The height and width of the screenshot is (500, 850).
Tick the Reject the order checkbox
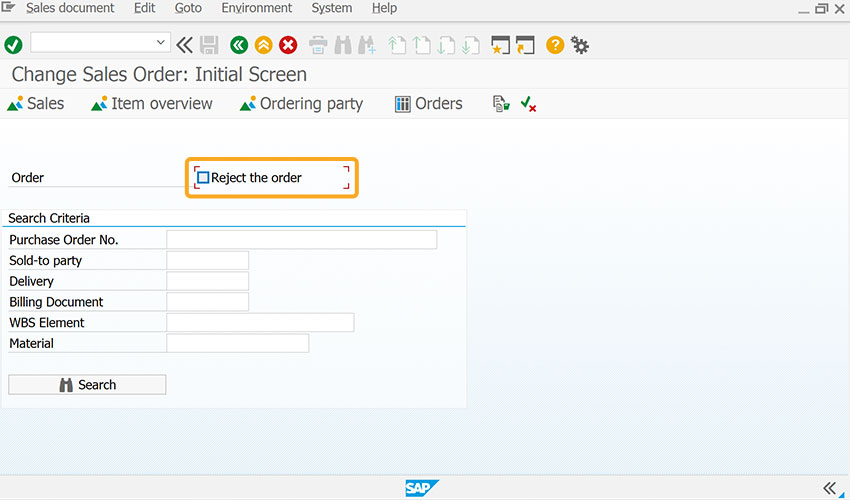click(203, 177)
